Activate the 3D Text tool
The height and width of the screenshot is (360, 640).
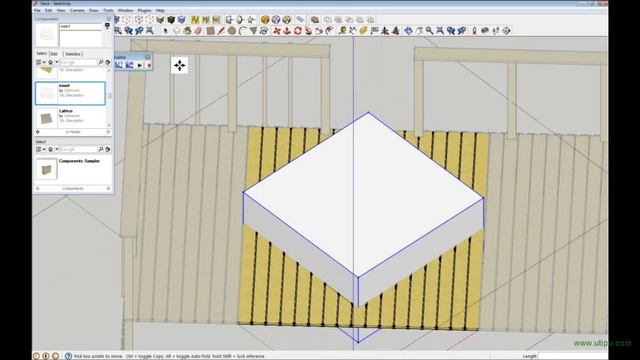[396, 31]
